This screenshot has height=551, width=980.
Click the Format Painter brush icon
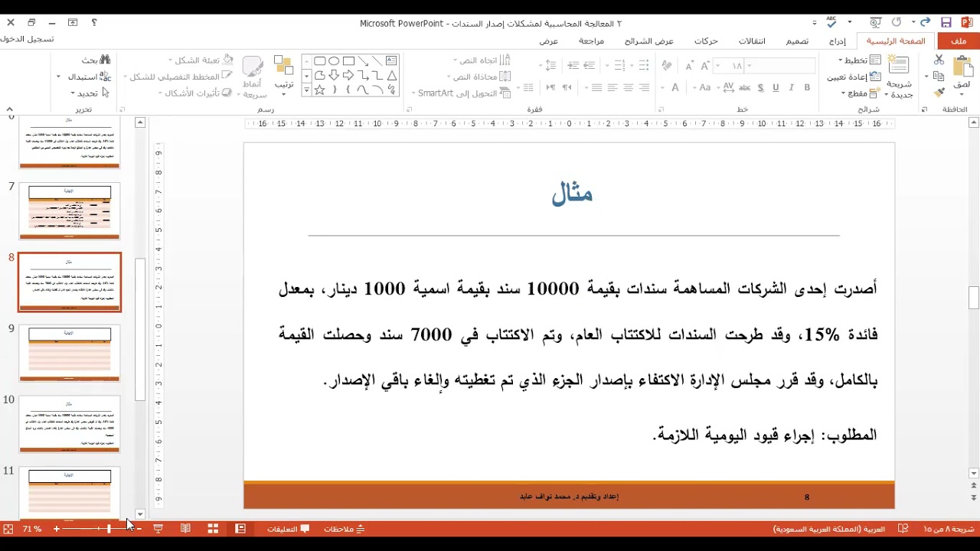tap(939, 93)
